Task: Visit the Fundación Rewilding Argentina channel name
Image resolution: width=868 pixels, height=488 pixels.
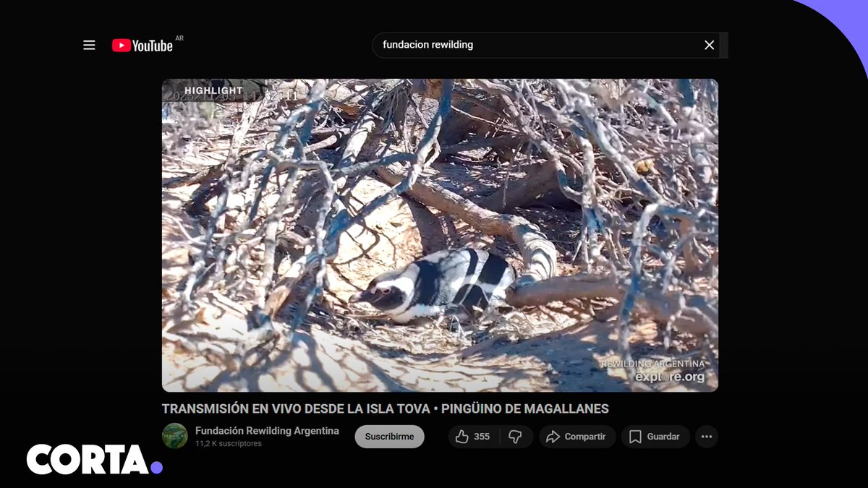Action: pyautogui.click(x=267, y=430)
